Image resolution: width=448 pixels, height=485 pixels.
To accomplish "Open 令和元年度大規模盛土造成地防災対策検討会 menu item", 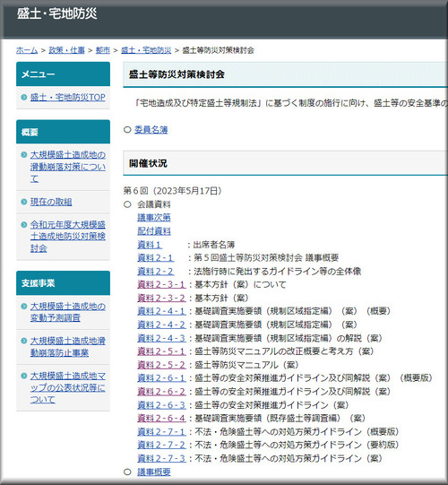I will (x=68, y=237).
